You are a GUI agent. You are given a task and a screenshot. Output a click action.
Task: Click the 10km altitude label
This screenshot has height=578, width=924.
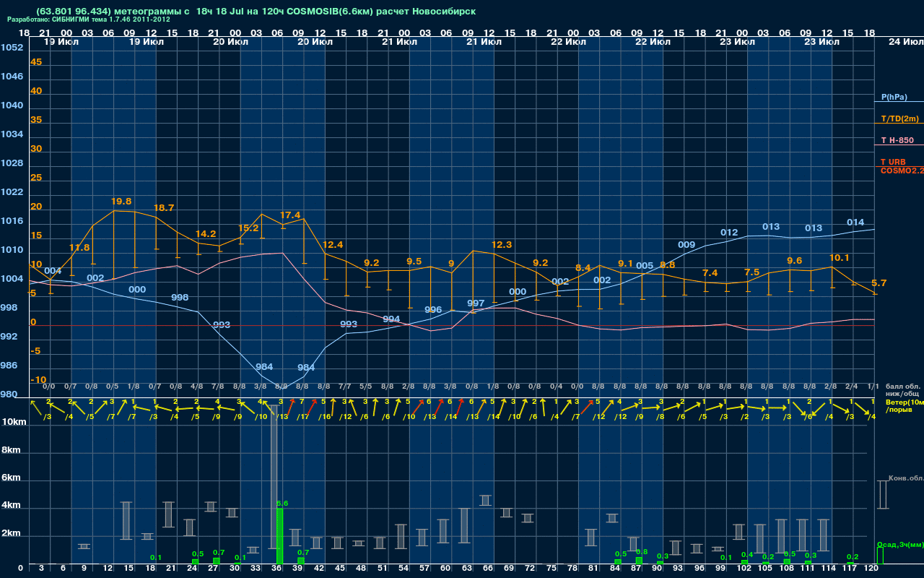coord(14,421)
